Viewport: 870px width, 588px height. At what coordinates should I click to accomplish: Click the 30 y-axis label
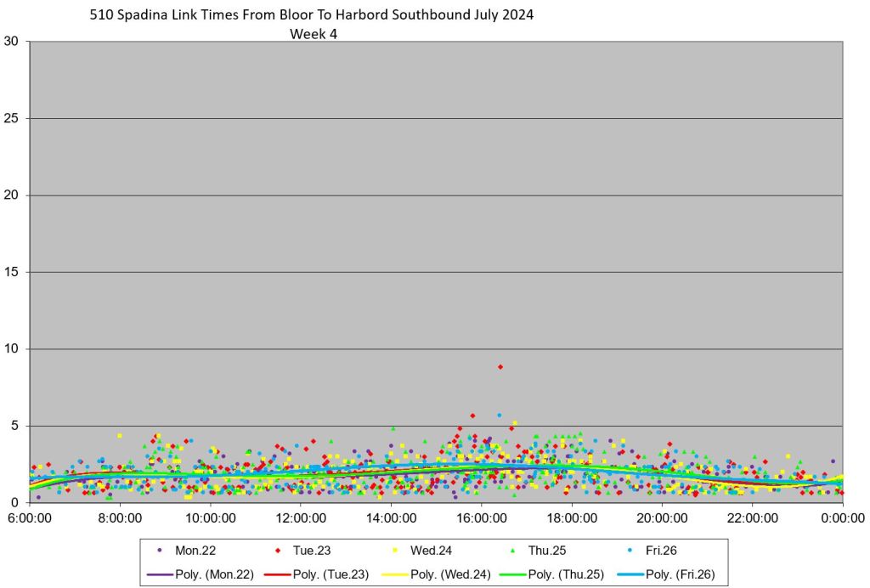11,41
